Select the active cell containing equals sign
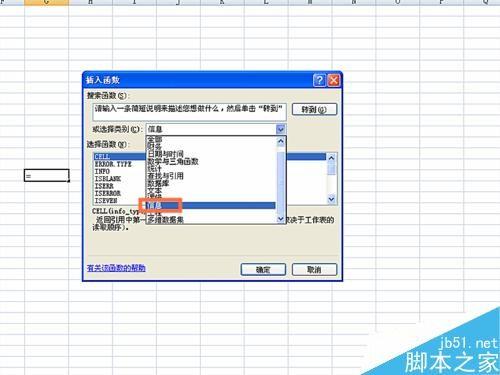The image size is (500, 375). click(x=47, y=175)
